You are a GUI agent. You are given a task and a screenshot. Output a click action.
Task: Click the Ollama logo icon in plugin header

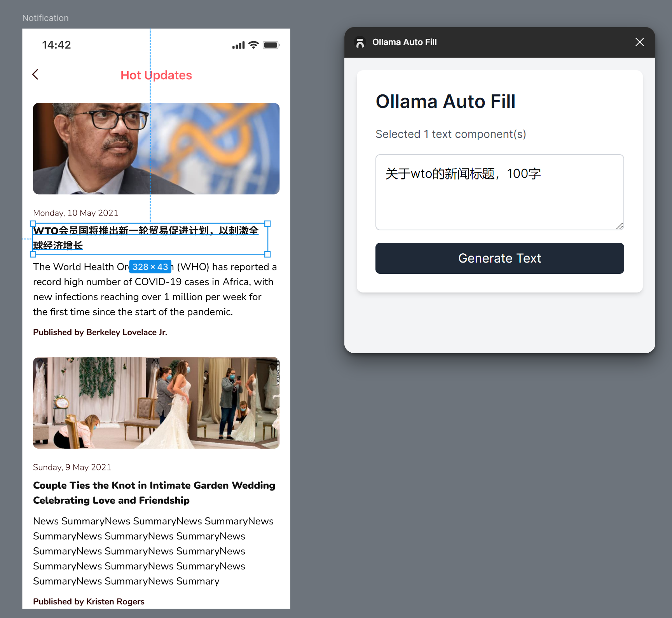360,42
